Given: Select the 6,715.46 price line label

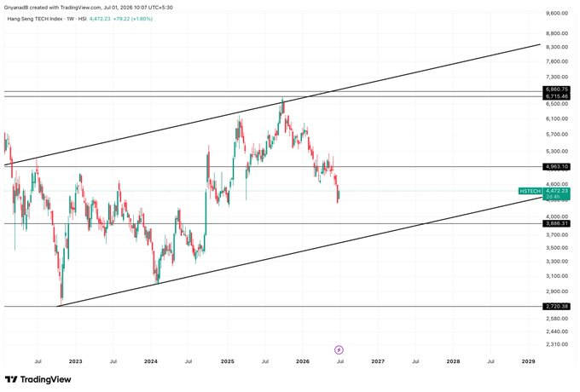Looking at the screenshot, I should coord(556,96).
